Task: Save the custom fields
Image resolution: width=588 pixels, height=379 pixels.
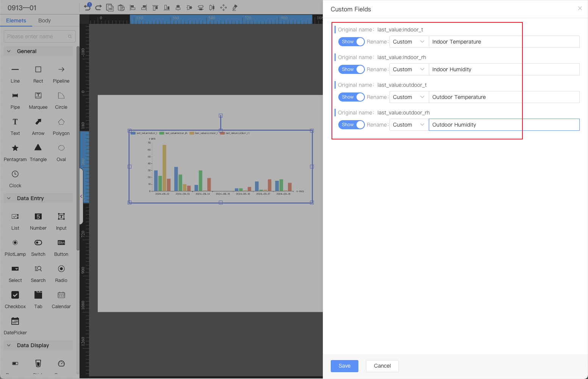Action: 344,366
